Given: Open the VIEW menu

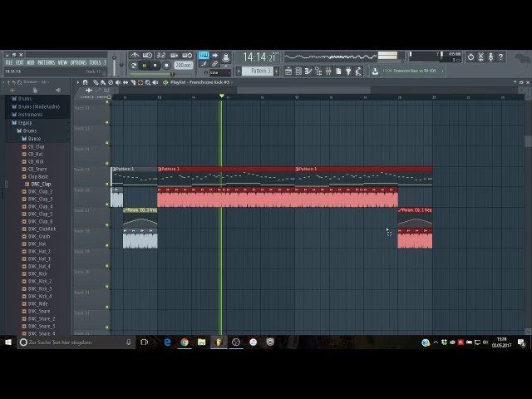Looking at the screenshot, I should (62, 62).
